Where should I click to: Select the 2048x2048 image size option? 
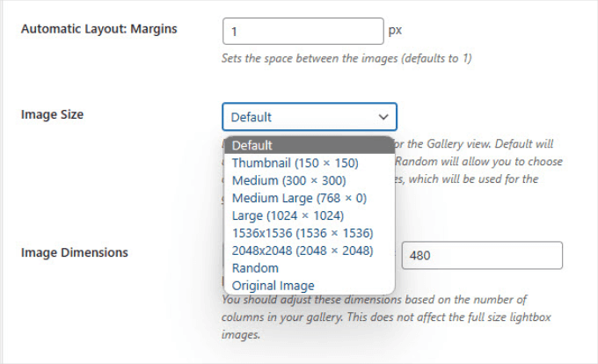(x=303, y=251)
